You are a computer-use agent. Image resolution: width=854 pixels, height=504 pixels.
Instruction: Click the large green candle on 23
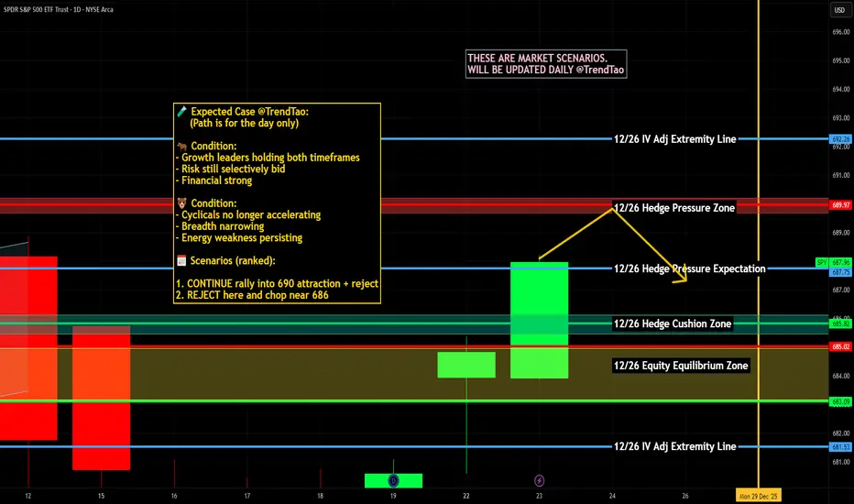click(539, 321)
